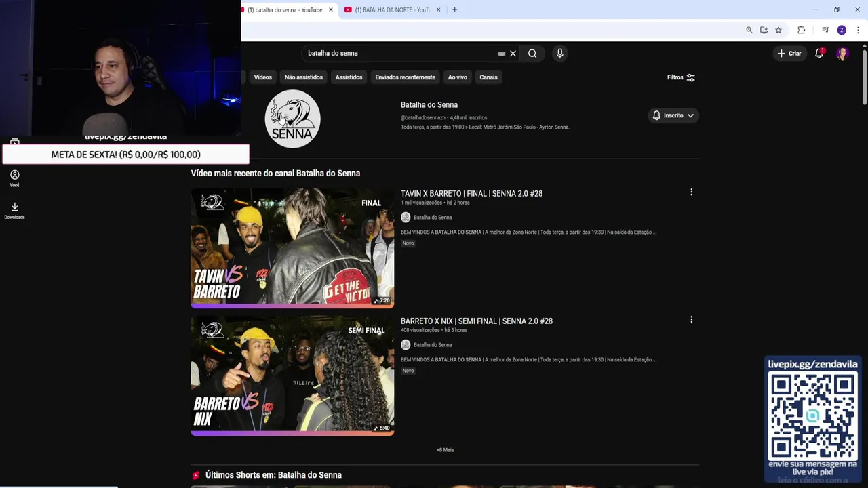Click the TAVIN X BARRETO description snippet
Screen dimensions: 868x488
(528, 232)
